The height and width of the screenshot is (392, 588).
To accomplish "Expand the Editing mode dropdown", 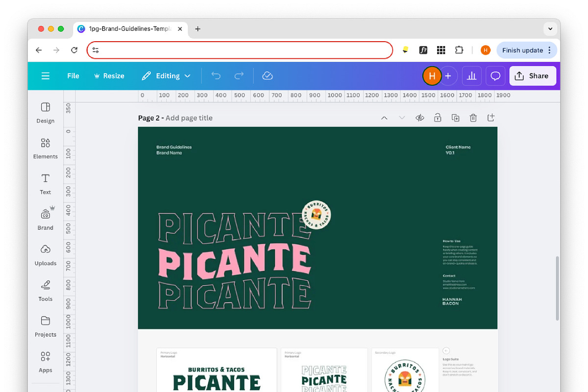I will pos(166,76).
